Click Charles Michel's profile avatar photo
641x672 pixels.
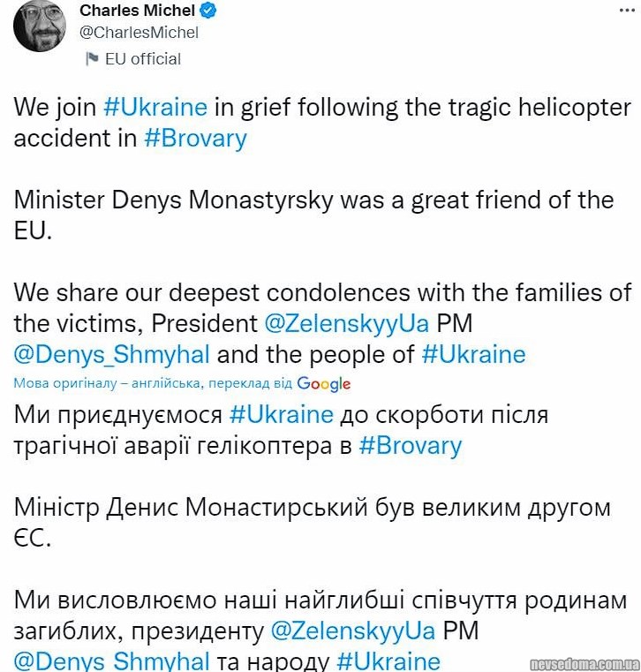pyautogui.click(x=37, y=26)
